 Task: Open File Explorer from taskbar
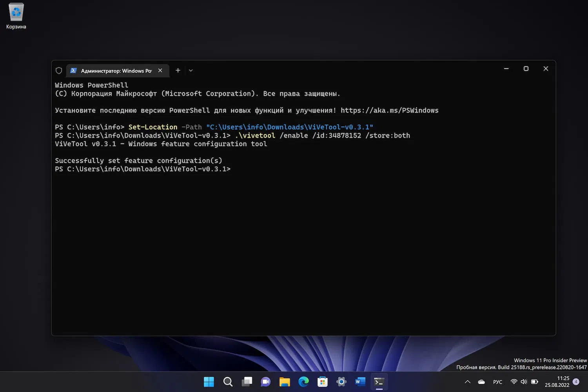pos(285,382)
